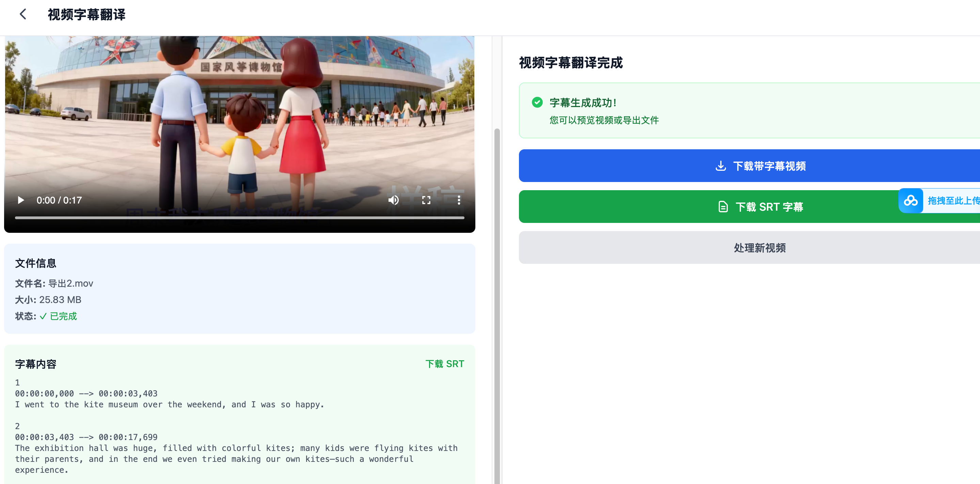This screenshot has height=484, width=980.
Task: Enter fullscreen mode on the video player
Action: click(x=426, y=200)
